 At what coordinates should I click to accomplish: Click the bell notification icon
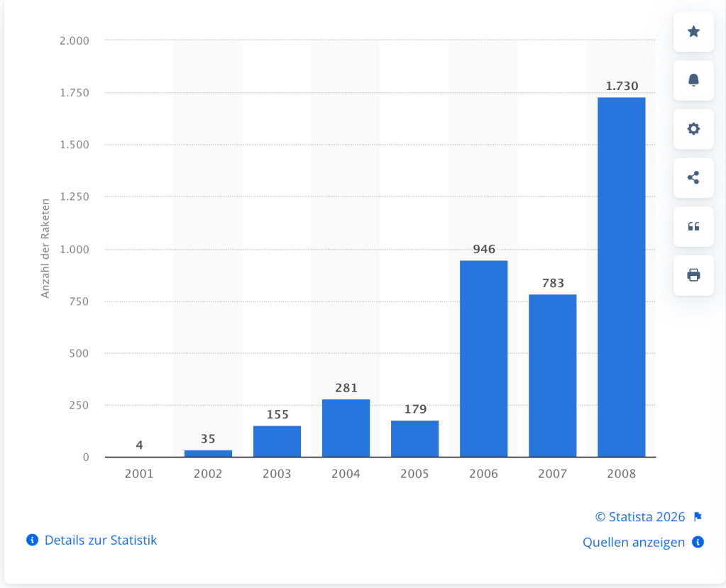(693, 80)
